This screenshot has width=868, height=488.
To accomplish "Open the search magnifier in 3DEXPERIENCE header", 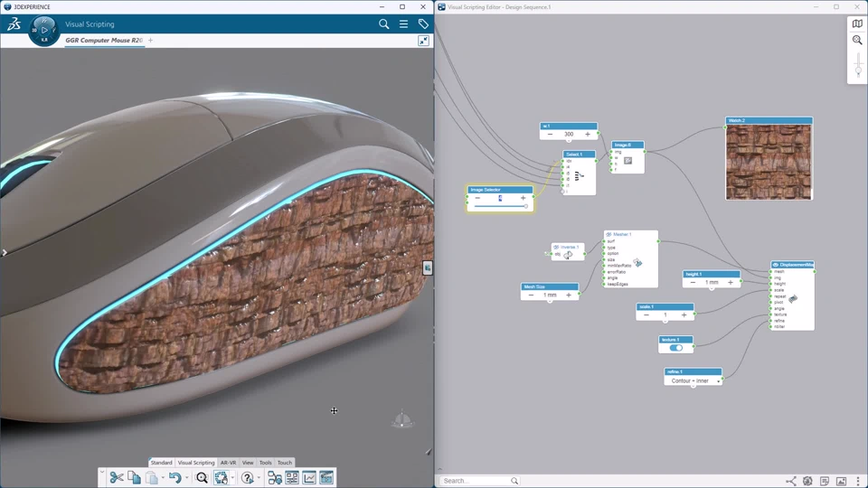I will tap(384, 24).
